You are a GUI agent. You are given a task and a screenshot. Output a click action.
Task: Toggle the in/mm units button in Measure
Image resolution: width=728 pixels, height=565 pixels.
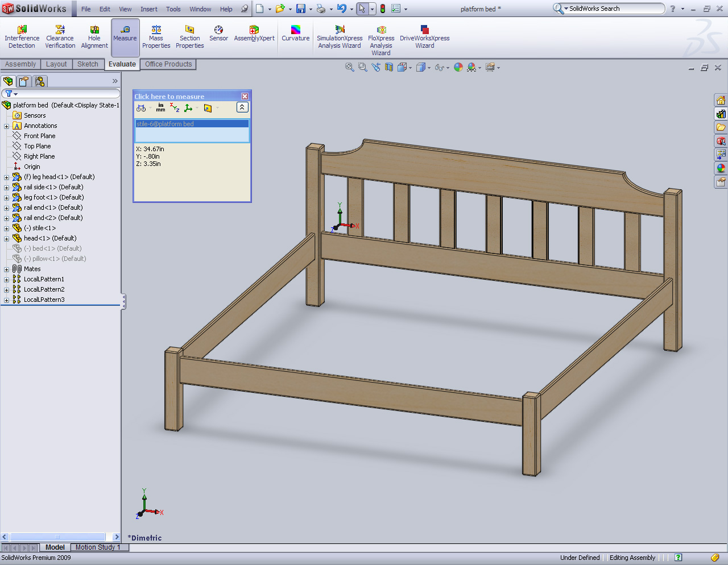160,107
